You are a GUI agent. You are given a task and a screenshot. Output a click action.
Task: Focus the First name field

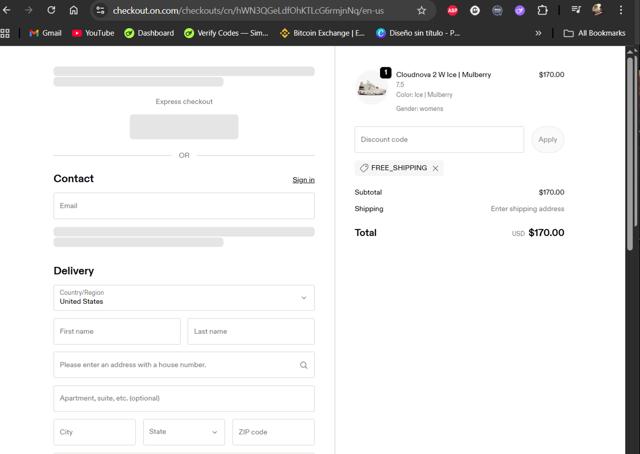(117, 332)
